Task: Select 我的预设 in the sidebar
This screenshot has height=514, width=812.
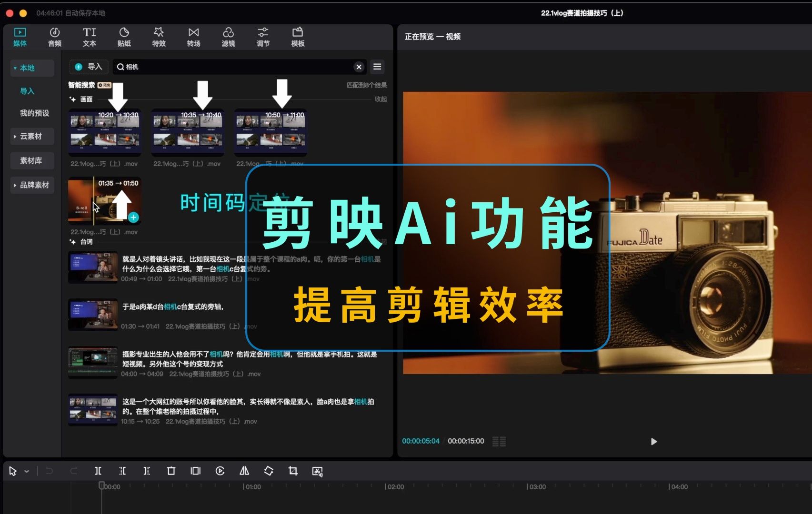Action: tap(34, 113)
